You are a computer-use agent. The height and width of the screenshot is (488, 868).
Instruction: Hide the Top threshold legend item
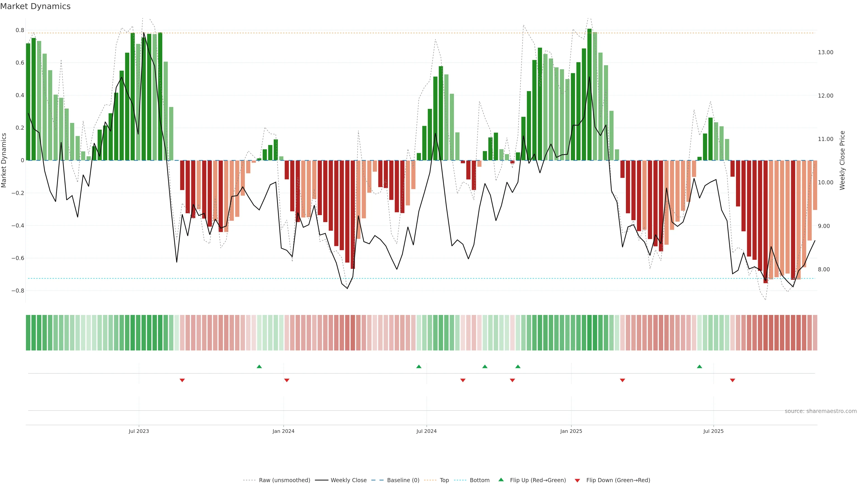[x=444, y=480]
